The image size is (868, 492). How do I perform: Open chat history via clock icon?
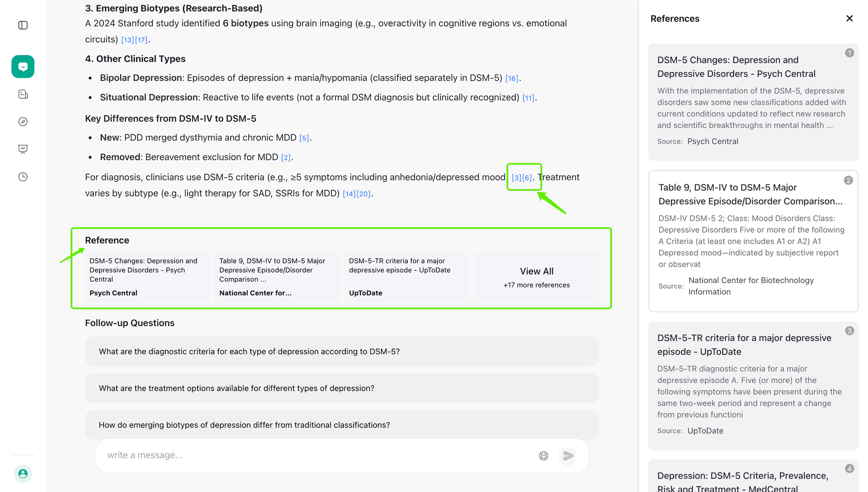23,176
